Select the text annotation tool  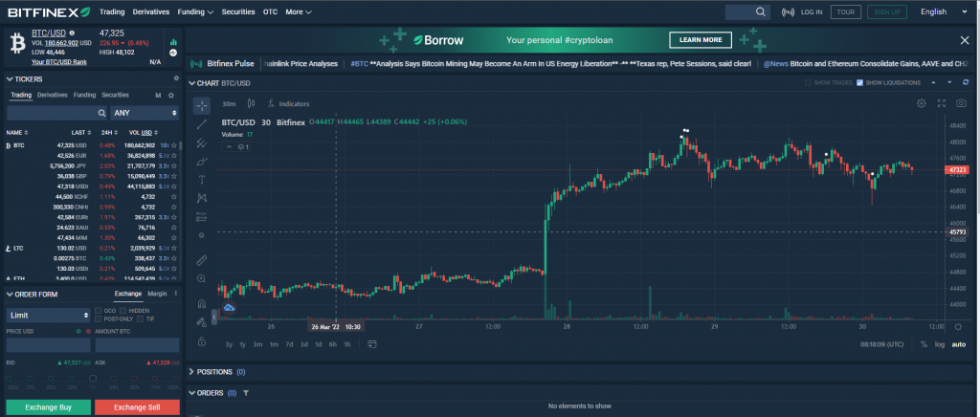click(x=201, y=180)
